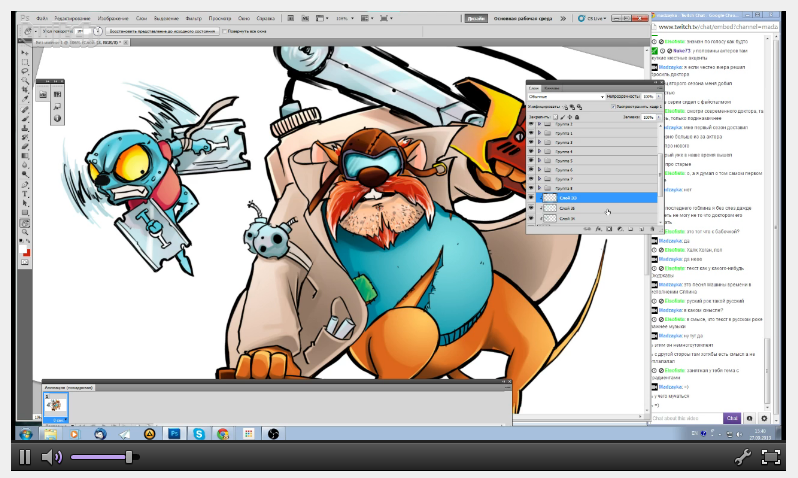This screenshot has height=478, width=798.
Task: Open the blend mode dropdown Обычные
Action: (x=565, y=96)
